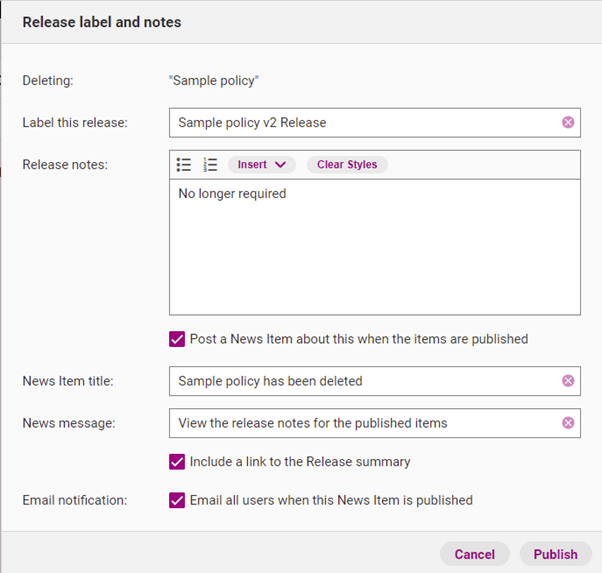Click the "Sample policy" deleting item text

[214, 81]
